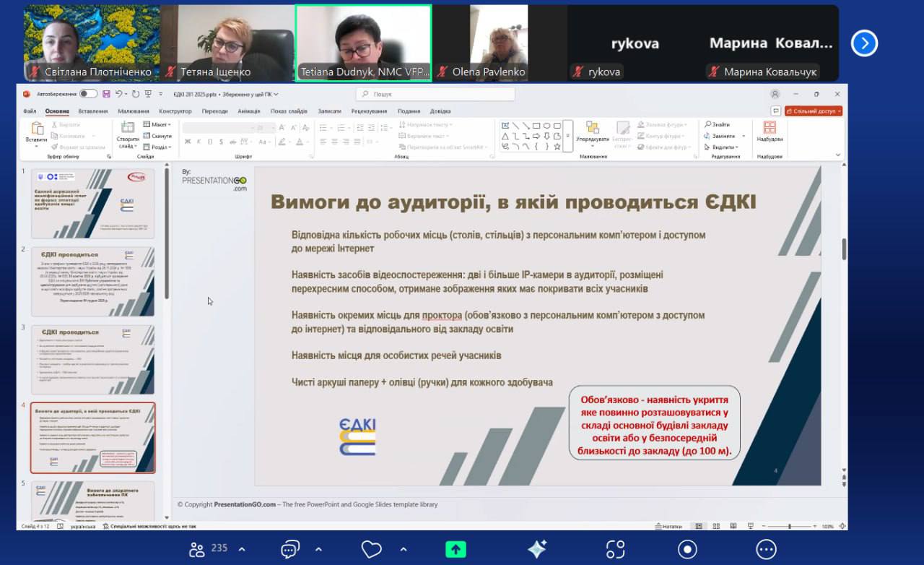Image resolution: width=924 pixels, height=565 pixels.
Task: Open the AI companion sparkle icon
Action: pos(537,549)
